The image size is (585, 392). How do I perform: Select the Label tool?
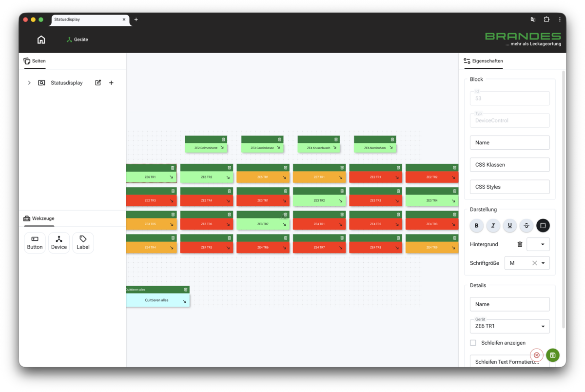click(83, 243)
